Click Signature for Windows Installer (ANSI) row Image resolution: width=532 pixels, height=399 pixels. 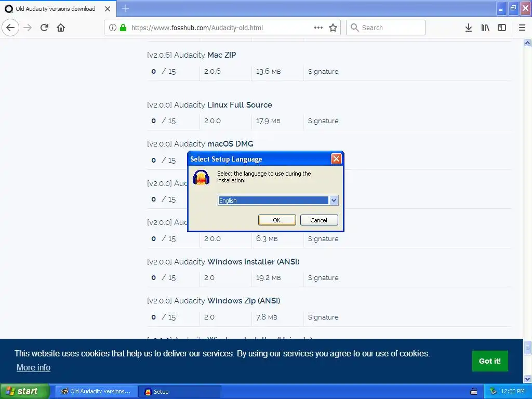click(323, 278)
